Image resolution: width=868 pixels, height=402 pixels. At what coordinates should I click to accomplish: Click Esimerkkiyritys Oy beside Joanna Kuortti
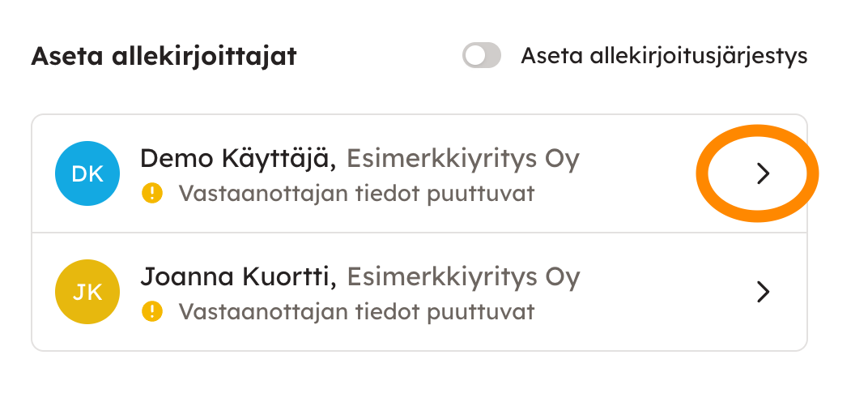click(x=463, y=277)
